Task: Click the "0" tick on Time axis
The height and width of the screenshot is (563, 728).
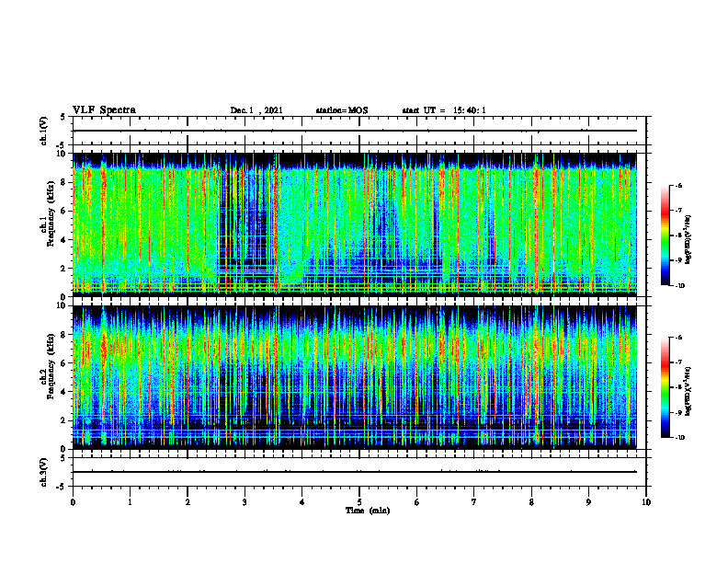Action: 73,502
